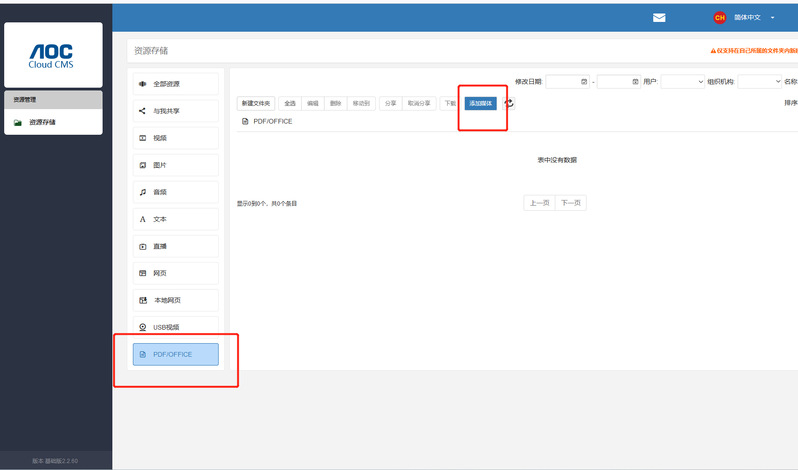This screenshot has height=470, width=798.
Task: Open the 与我共享 shared category
Action: point(176,111)
